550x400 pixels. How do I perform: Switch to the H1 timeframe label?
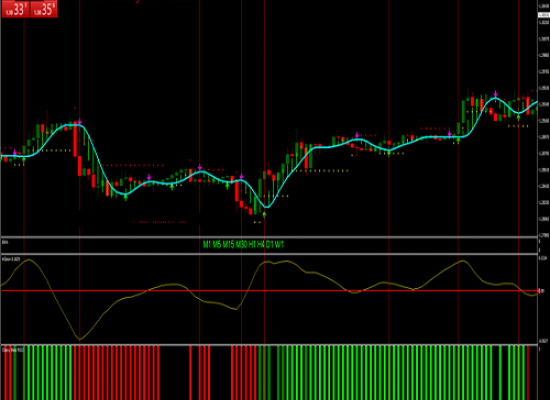(252, 245)
